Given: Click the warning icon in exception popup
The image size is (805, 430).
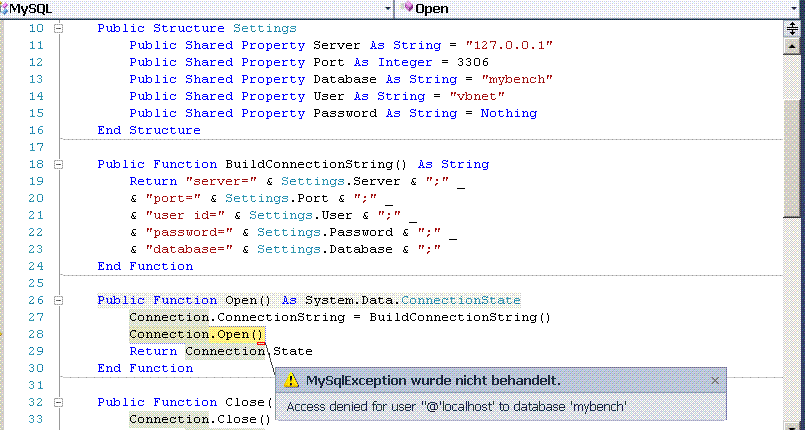Looking at the screenshot, I should click(x=291, y=380).
